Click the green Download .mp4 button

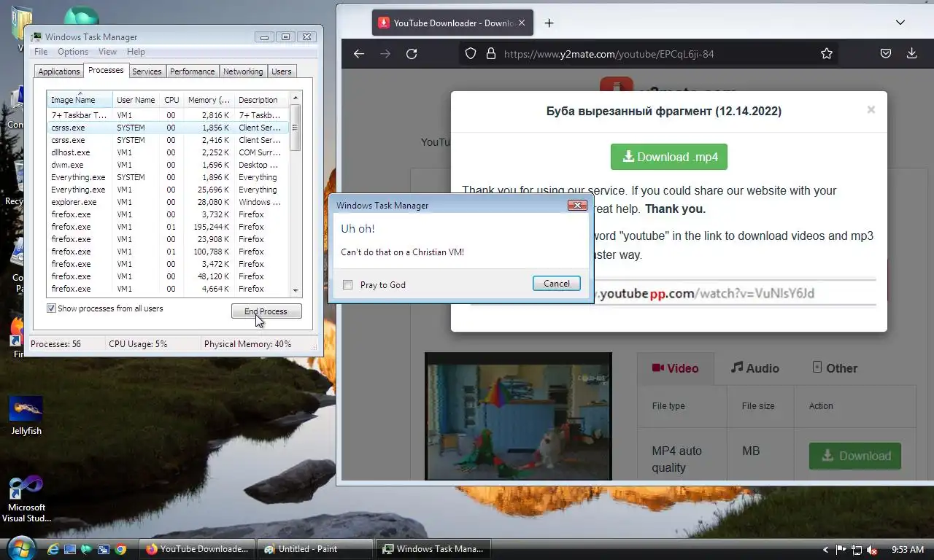(x=669, y=157)
